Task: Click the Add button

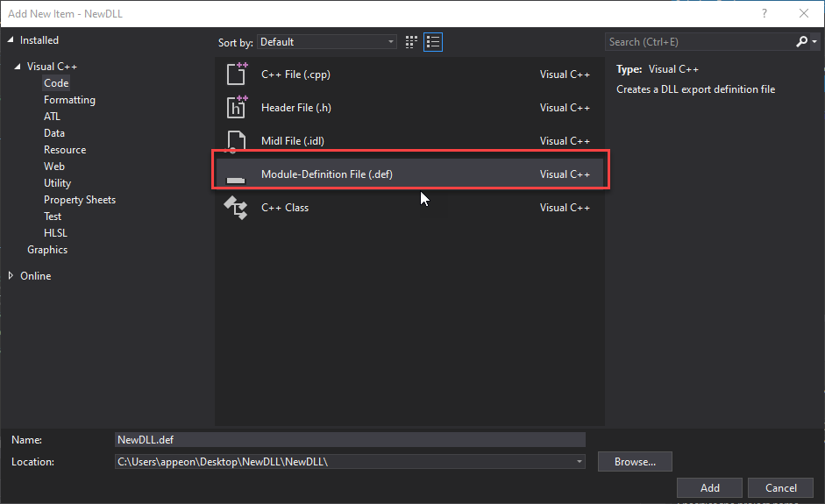Action: point(709,488)
